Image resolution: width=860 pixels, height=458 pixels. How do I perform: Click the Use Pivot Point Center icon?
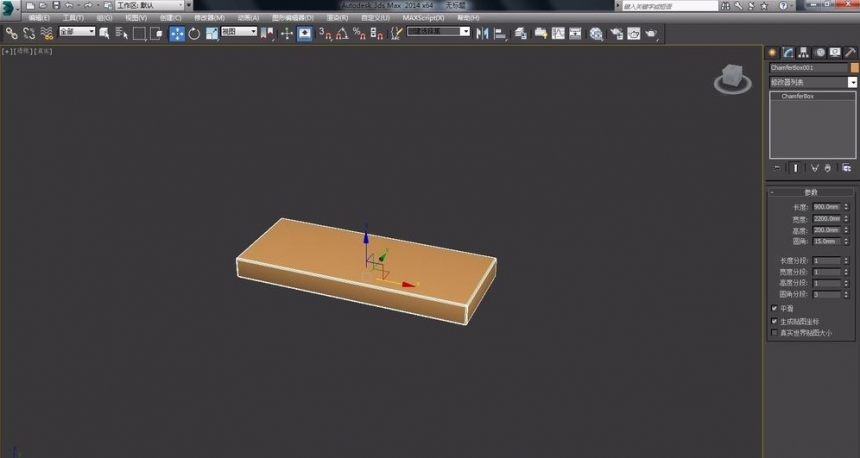pos(267,33)
